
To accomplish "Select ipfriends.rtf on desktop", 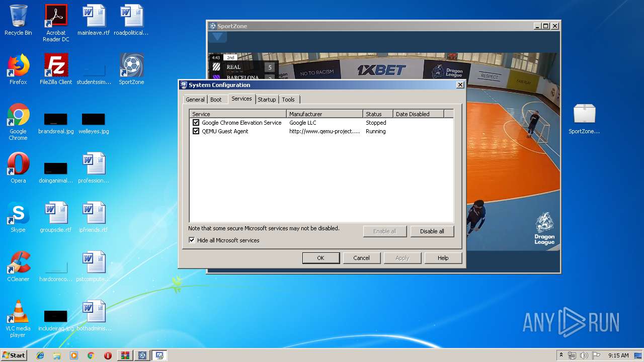I will point(94,217).
